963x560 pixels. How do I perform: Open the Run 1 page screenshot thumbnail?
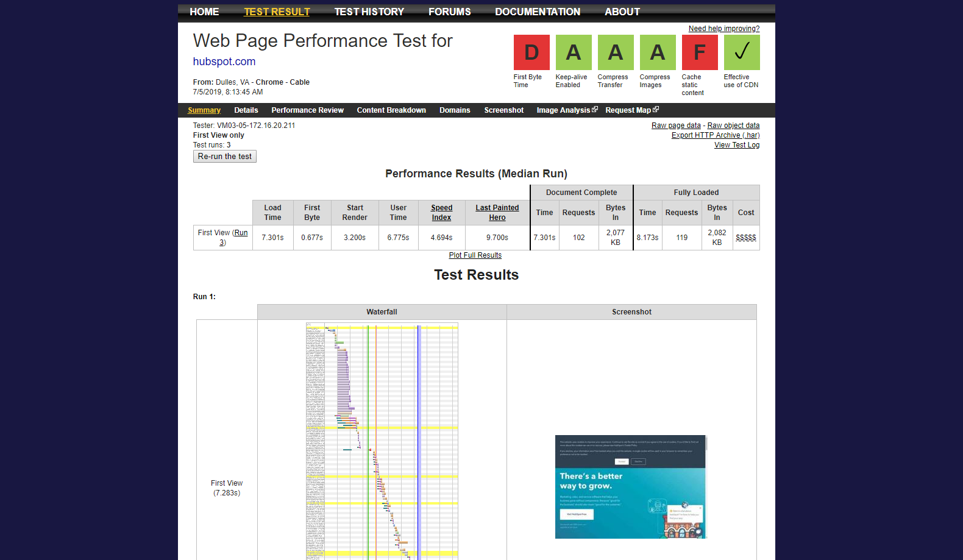(x=631, y=487)
